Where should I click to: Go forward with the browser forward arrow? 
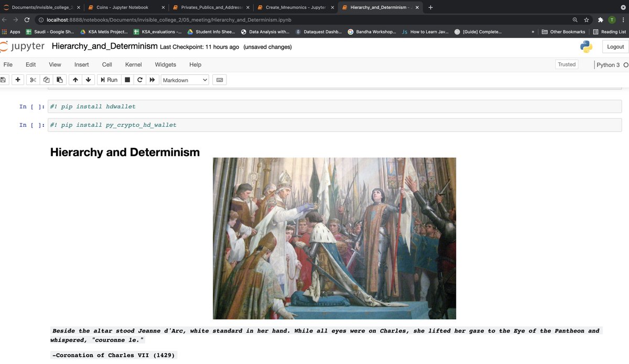click(16, 19)
